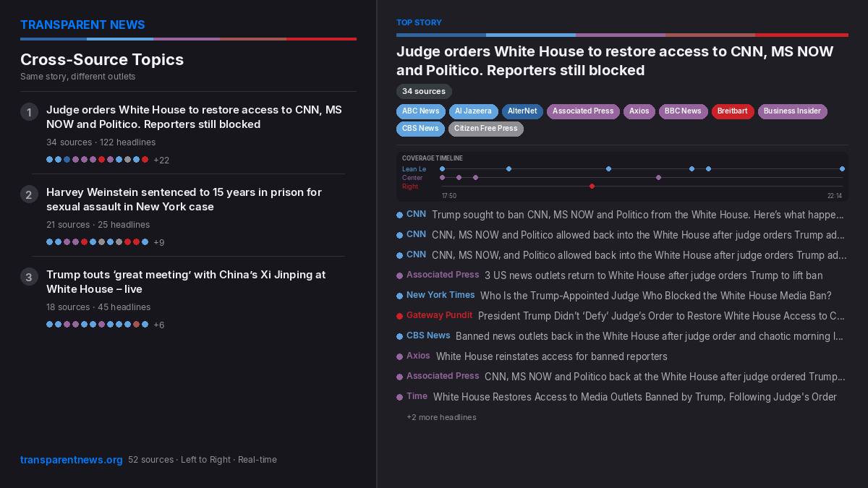The height and width of the screenshot is (488, 868).
Task: Open the Harvey Weinstein sentenced topic
Action: (184, 200)
